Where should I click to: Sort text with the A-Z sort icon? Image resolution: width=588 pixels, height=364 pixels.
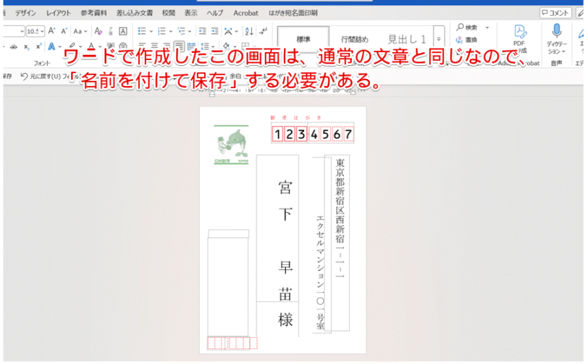249,31
